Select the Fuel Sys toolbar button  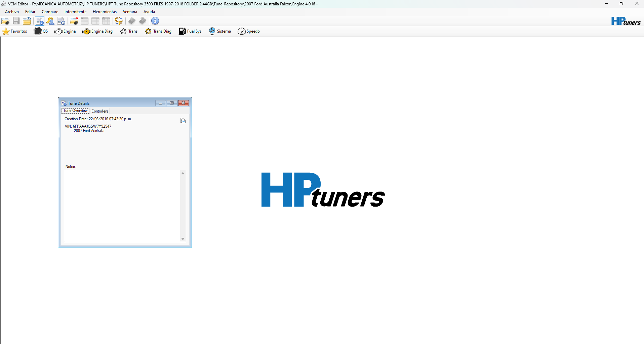tap(190, 31)
